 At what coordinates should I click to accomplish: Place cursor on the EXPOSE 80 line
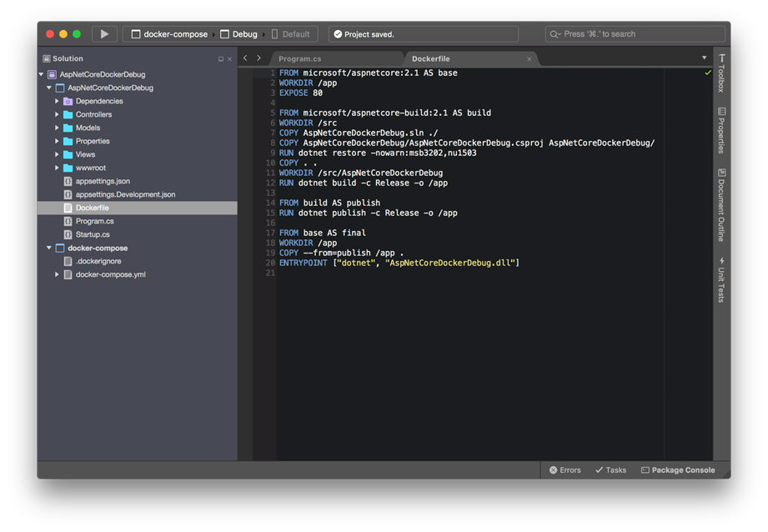301,93
